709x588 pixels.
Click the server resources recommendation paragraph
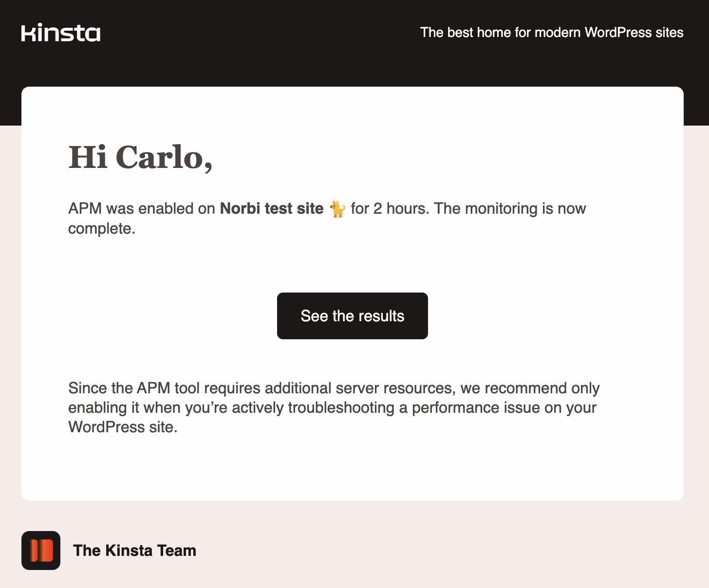[334, 407]
